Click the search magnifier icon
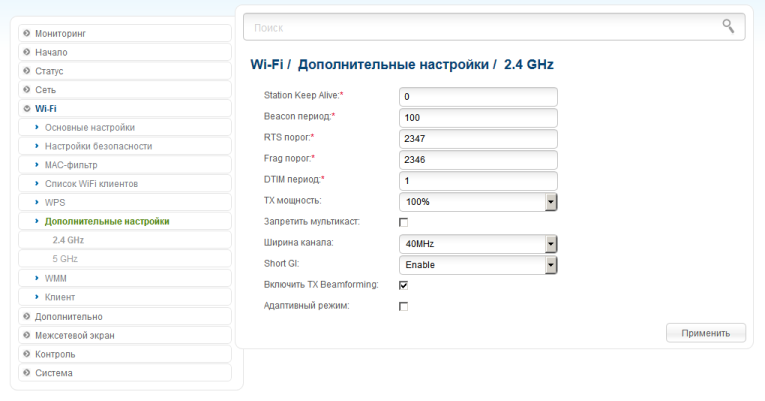This screenshot has height=401, width=765. [x=728, y=26]
